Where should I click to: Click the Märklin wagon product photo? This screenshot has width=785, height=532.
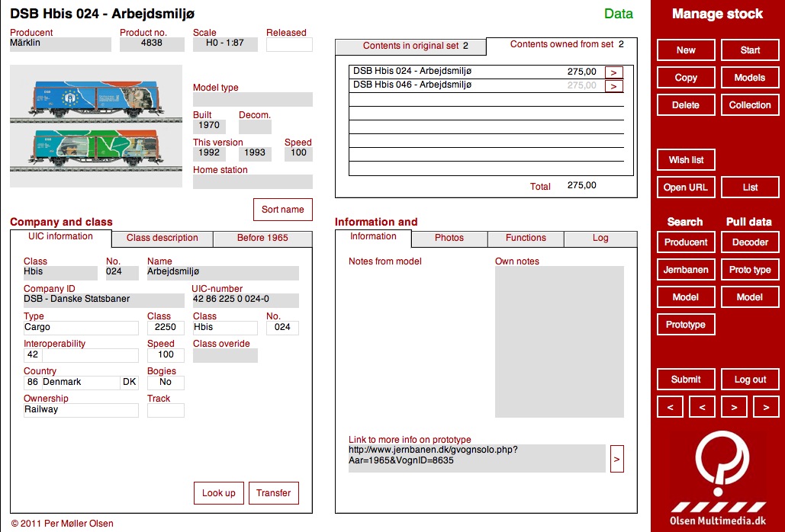96,126
